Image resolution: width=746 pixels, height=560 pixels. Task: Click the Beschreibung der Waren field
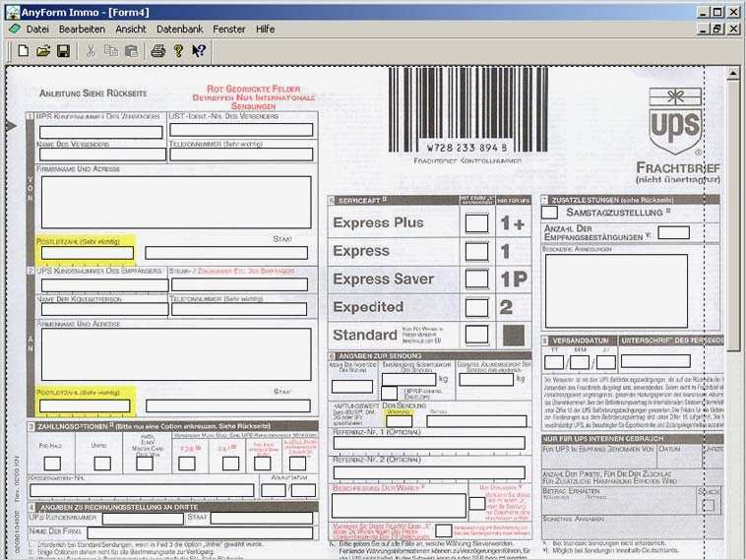pos(399,505)
